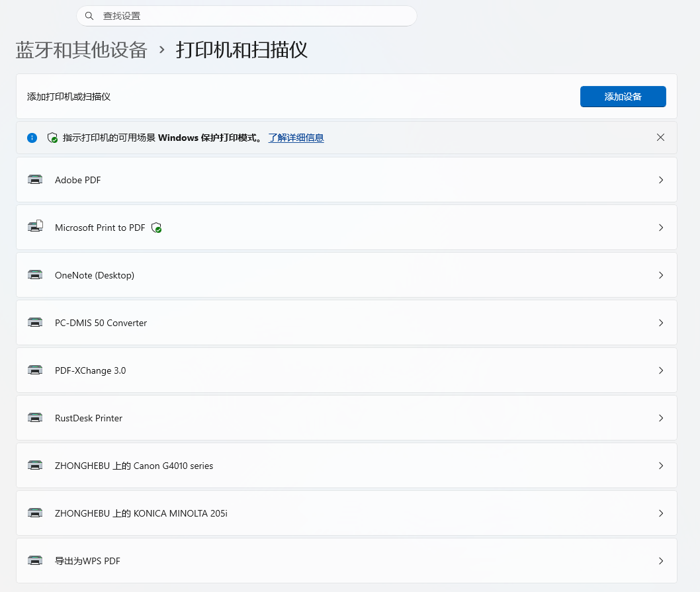Click the shield icon in notice banner
The height and width of the screenshot is (592, 700).
point(52,138)
